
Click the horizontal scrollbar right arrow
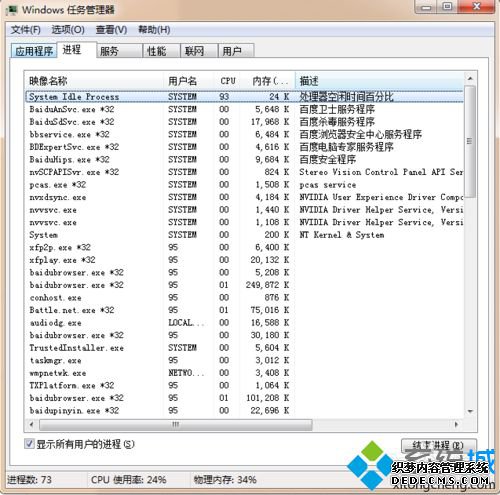[x=456, y=424]
